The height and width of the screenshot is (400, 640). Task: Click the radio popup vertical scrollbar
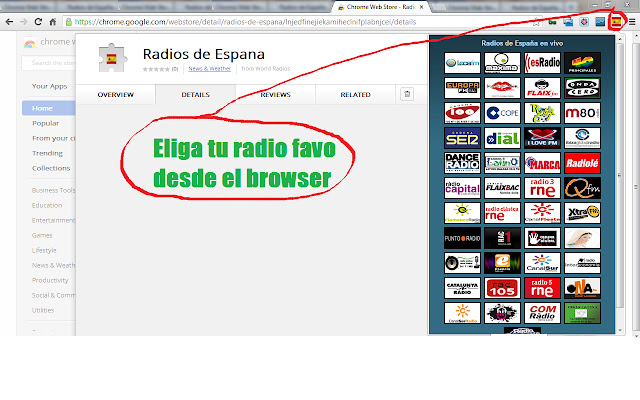click(x=620, y=176)
